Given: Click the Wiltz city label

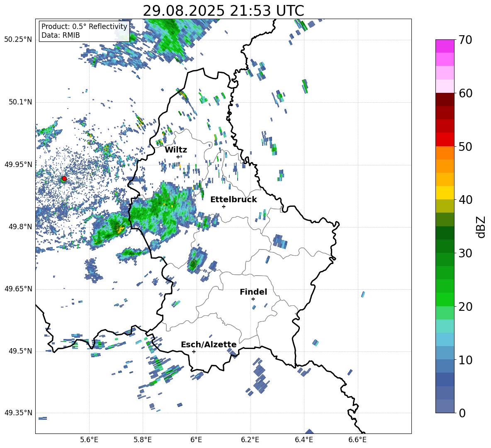Looking at the screenshot, I should pyautogui.click(x=176, y=150).
